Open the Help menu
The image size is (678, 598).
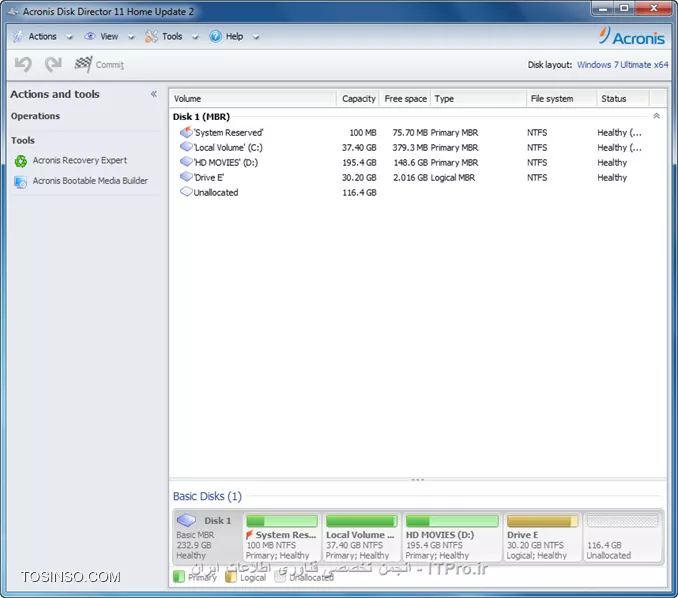(x=234, y=37)
